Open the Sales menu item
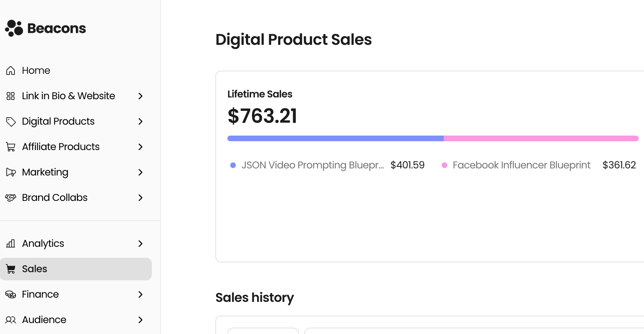Image resolution: width=644 pixels, height=334 pixels. click(35, 269)
